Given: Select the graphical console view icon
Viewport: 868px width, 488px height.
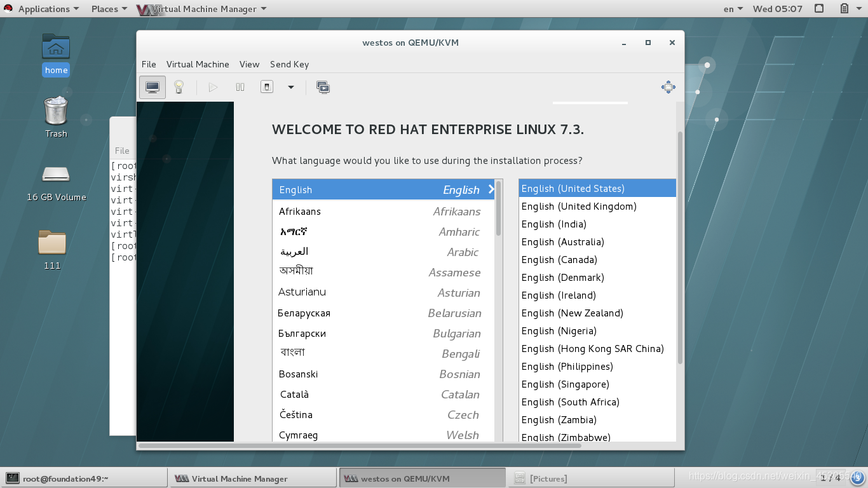Looking at the screenshot, I should (x=152, y=87).
